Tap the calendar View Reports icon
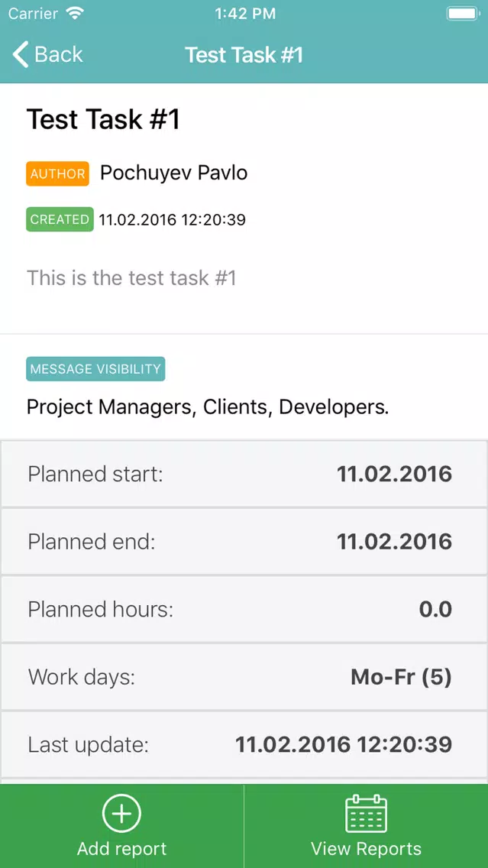Image resolution: width=488 pixels, height=868 pixels. 366,813
